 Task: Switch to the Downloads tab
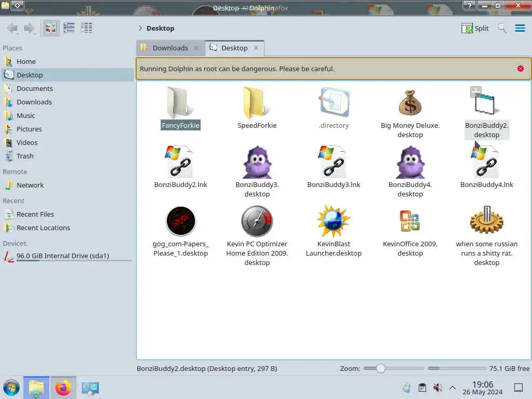tap(170, 48)
